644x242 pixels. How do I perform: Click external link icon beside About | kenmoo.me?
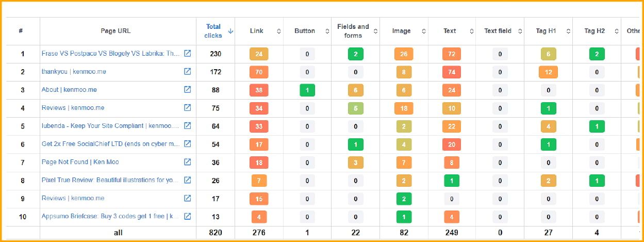click(x=188, y=90)
